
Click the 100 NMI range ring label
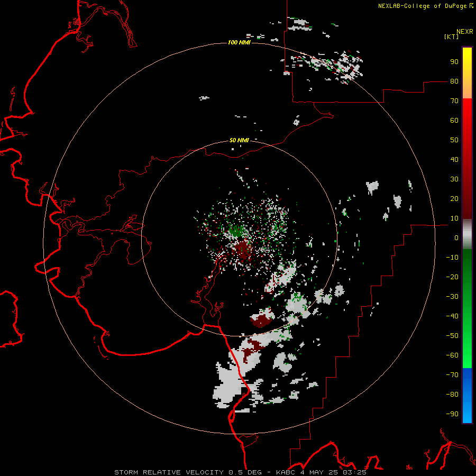239,42
